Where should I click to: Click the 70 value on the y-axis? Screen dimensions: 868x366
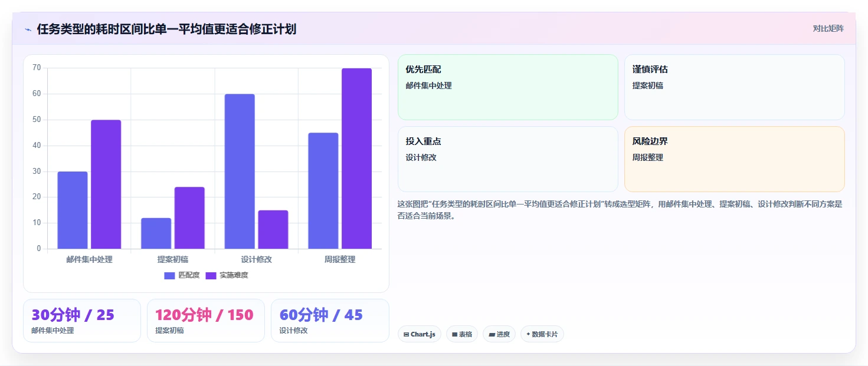click(x=37, y=68)
